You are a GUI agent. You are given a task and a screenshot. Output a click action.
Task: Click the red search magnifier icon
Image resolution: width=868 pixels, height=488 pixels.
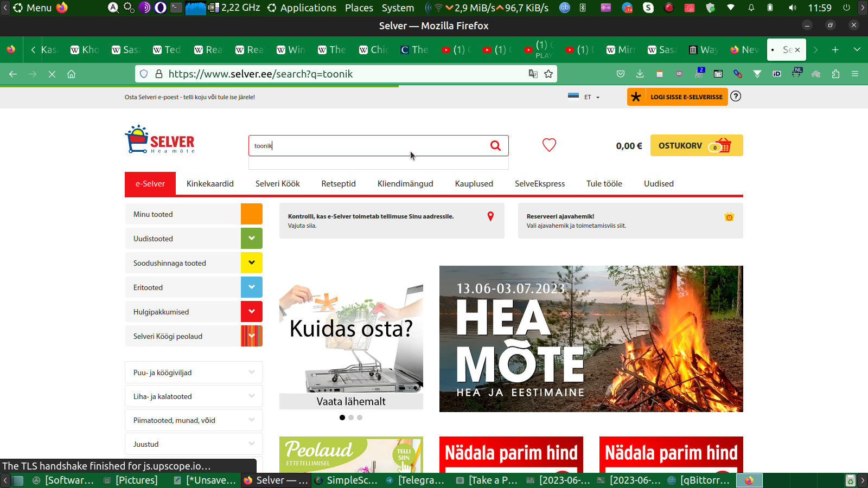pos(495,145)
